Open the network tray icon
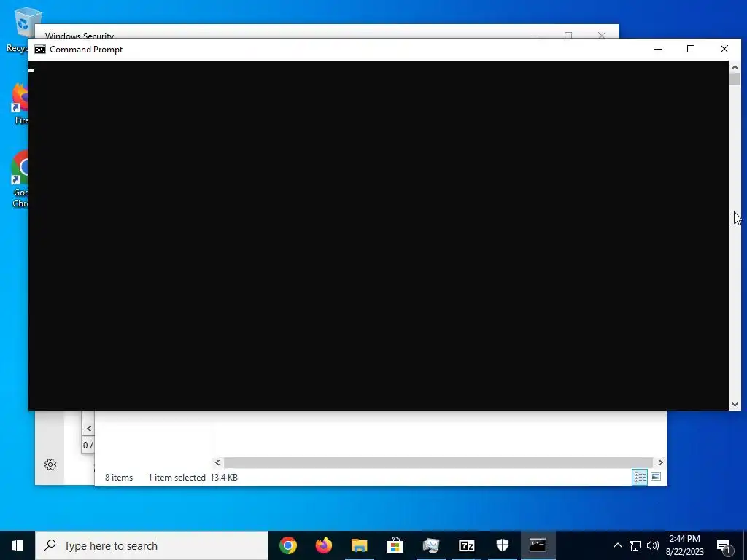Viewport: 747px width, 560px height. (x=635, y=545)
